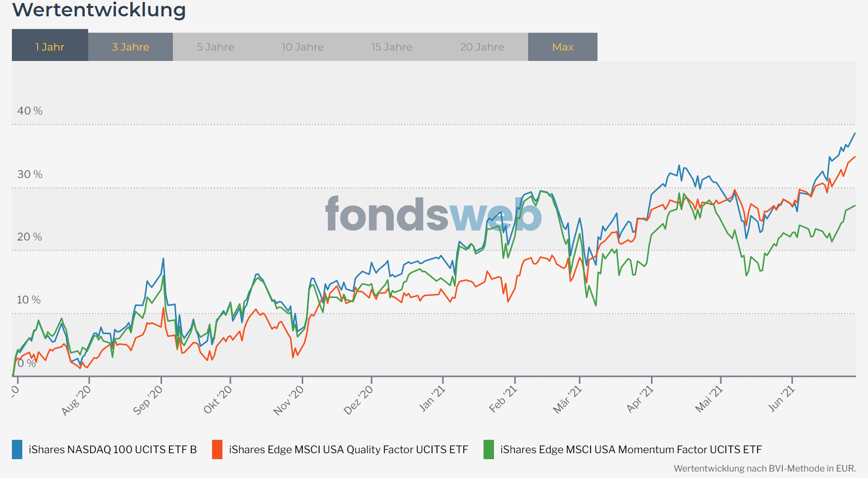Toggle iShares Edge MSCI USA Quality Factor series

click(348, 449)
